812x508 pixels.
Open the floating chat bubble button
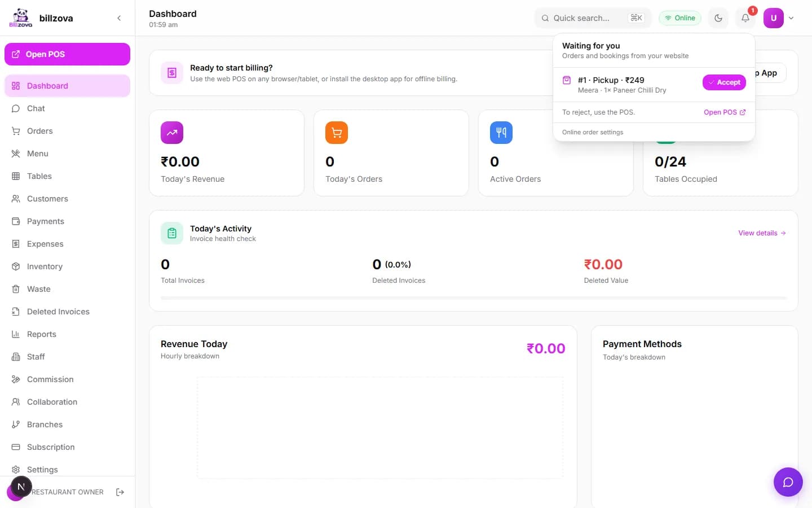coord(788,482)
